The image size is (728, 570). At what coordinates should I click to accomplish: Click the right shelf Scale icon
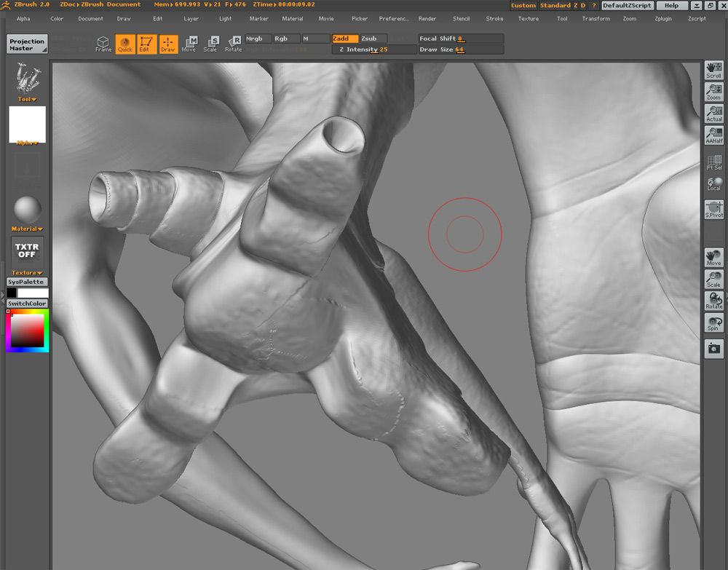[713, 279]
